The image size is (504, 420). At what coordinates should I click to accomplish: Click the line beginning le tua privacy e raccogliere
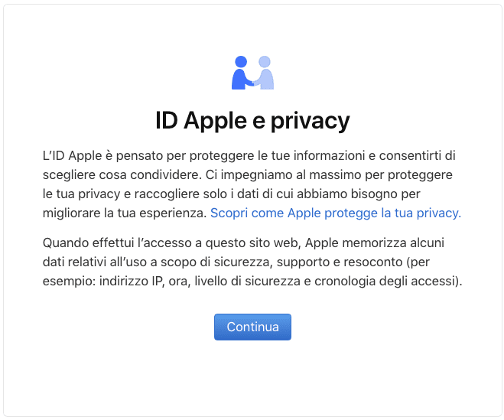[x=232, y=194]
